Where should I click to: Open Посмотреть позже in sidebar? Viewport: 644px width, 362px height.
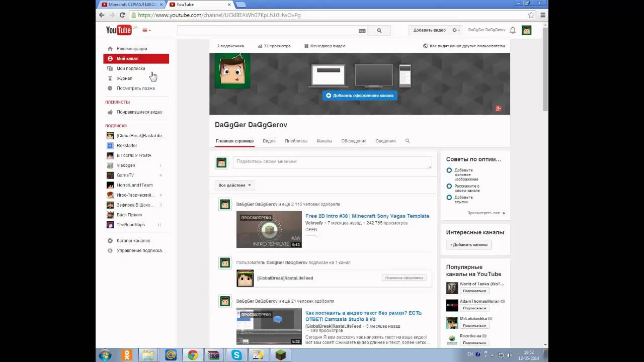[136, 88]
